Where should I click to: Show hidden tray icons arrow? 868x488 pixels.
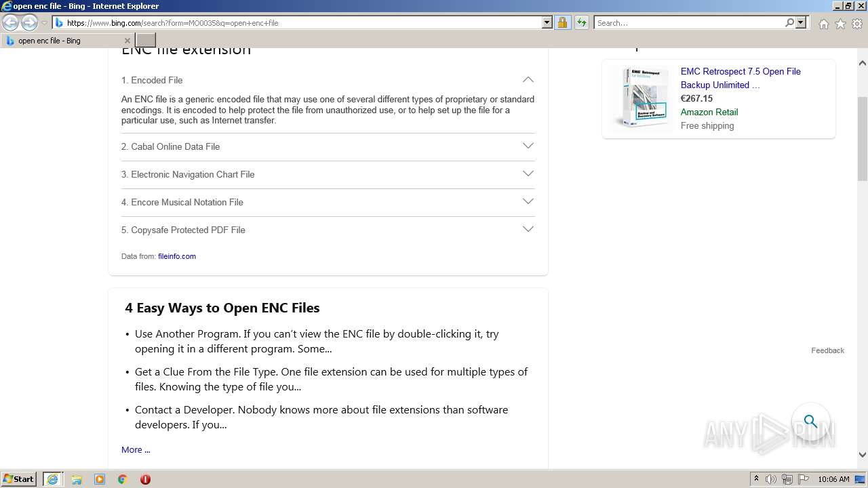pos(756,479)
